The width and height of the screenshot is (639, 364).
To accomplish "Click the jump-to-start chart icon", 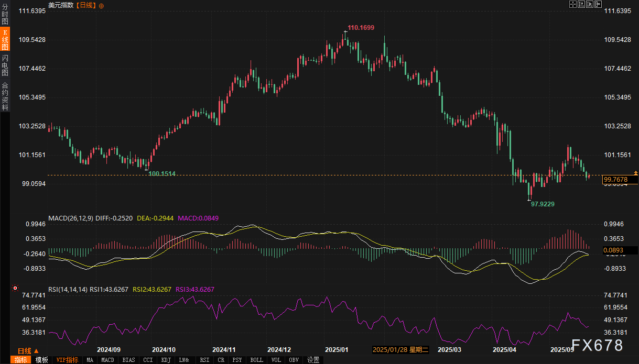I will [x=581, y=4].
